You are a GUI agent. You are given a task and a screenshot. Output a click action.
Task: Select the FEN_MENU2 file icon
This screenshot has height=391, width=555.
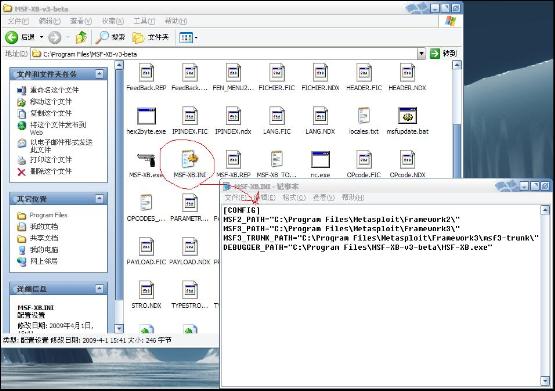click(233, 73)
